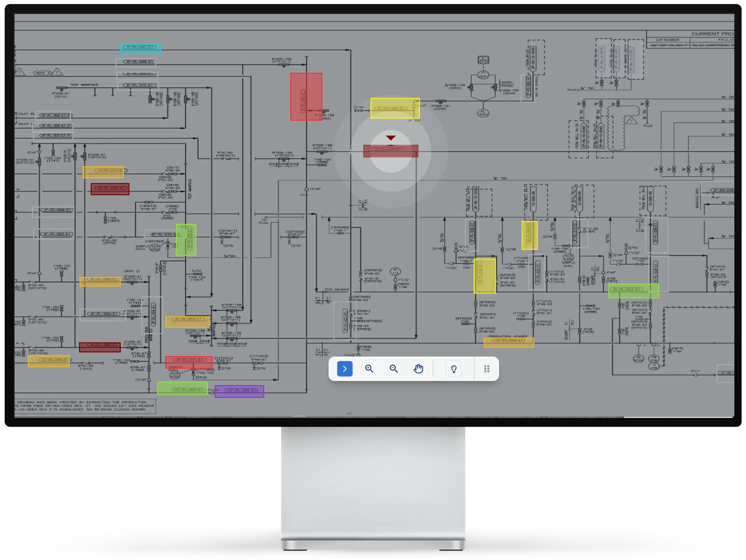Click the red highlight above Sample Quill
746x560 pixels.
tap(189, 362)
